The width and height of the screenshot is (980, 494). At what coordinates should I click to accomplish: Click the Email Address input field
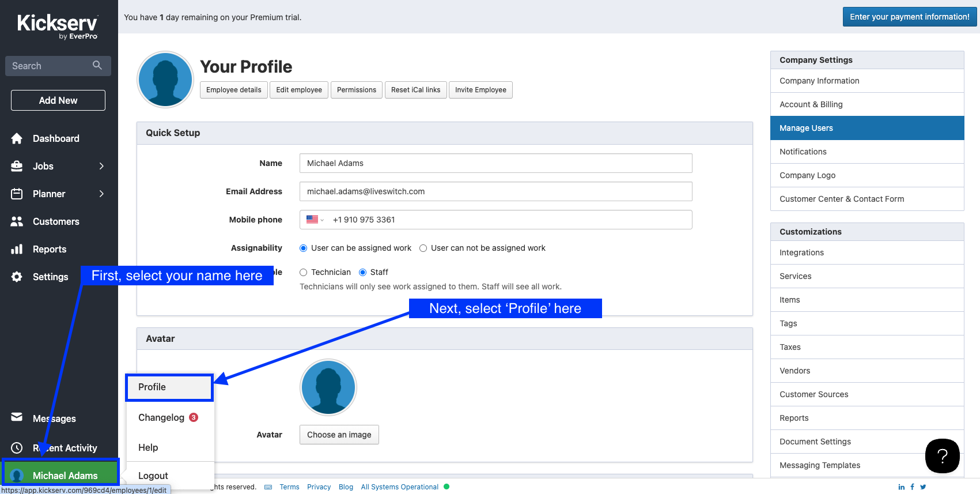(496, 191)
